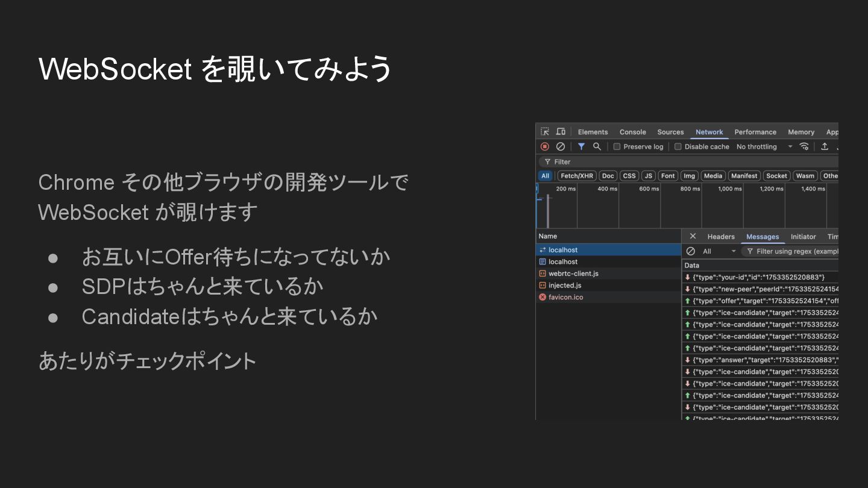Stop recording the network log

pos(545,146)
